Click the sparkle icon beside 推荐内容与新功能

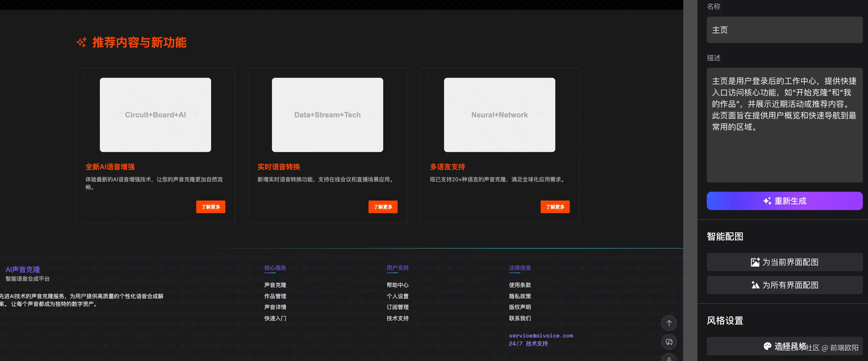(x=81, y=42)
